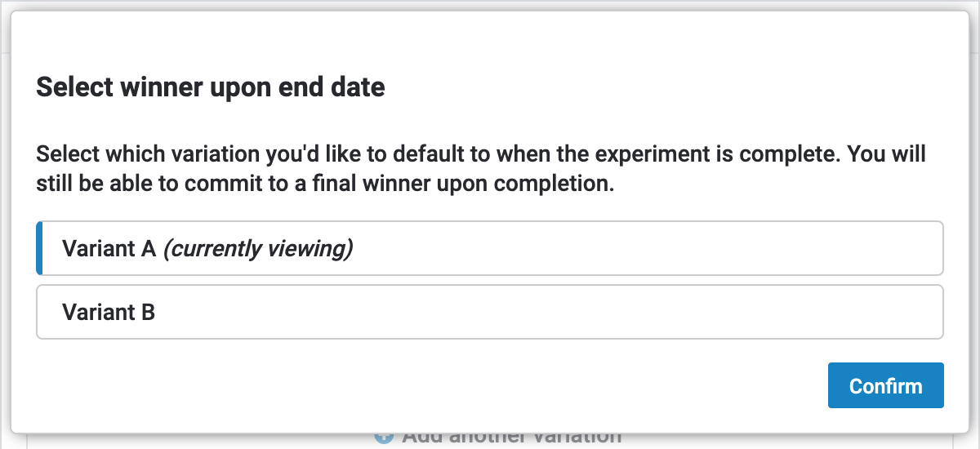Click the "Variant A" text label

click(x=109, y=248)
